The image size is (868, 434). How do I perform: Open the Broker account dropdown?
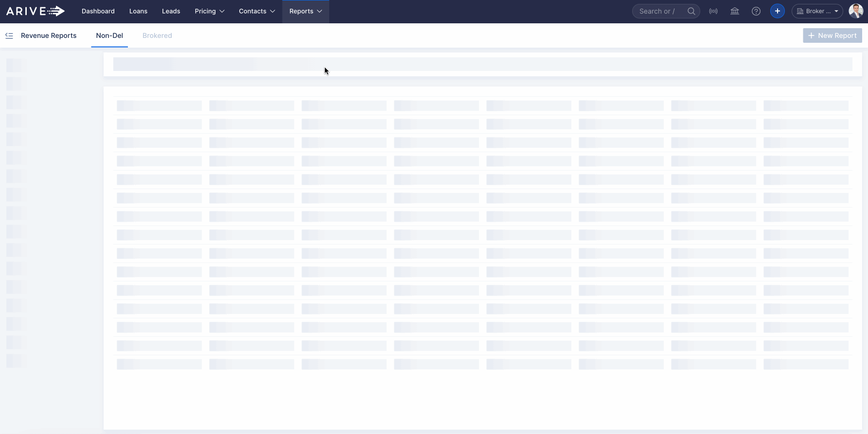817,11
